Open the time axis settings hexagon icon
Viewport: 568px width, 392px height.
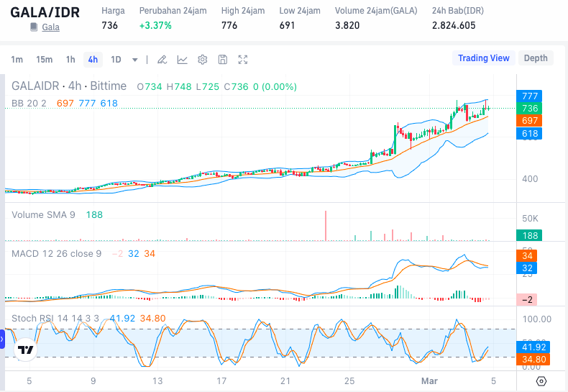coord(541,381)
